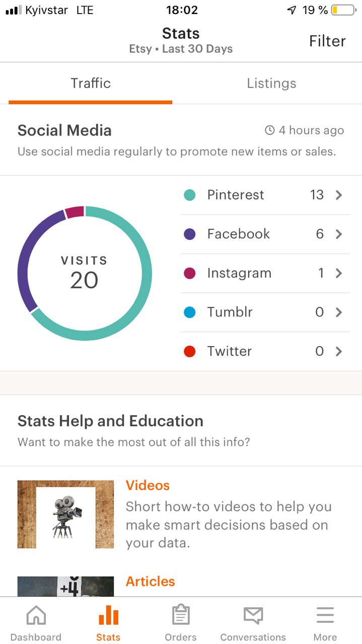362x644 pixels.
Task: Open the Filter options
Action: tap(327, 41)
